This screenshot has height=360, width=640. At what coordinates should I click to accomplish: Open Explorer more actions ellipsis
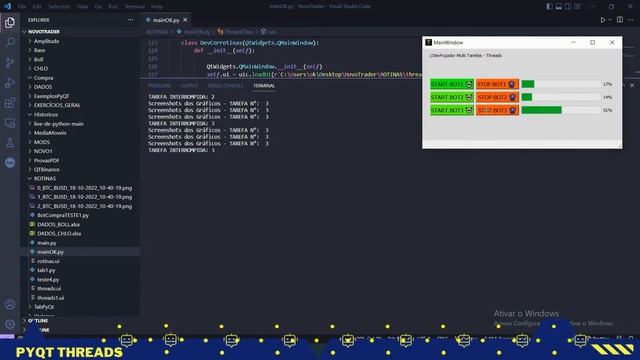point(130,20)
